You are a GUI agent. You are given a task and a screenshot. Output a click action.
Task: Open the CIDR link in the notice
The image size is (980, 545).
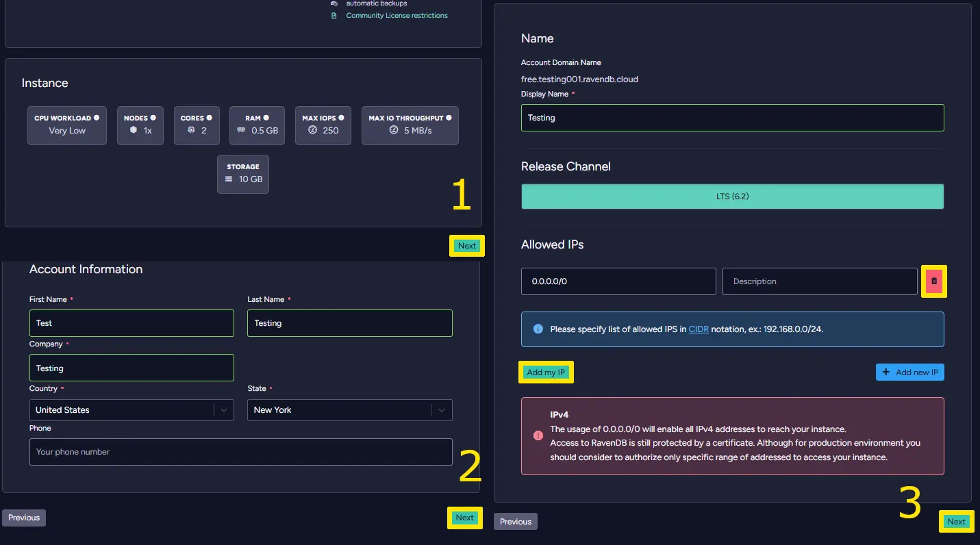tap(699, 329)
